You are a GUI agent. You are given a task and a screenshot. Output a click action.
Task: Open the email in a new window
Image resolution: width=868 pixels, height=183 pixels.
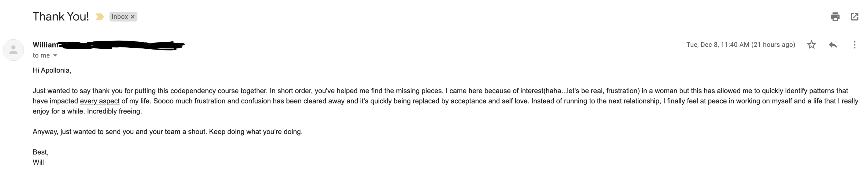(x=854, y=17)
